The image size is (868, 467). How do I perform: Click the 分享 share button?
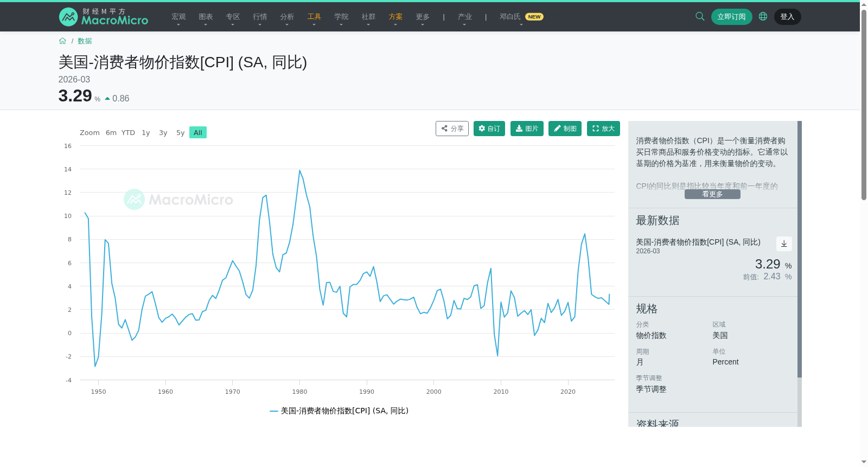452,129
